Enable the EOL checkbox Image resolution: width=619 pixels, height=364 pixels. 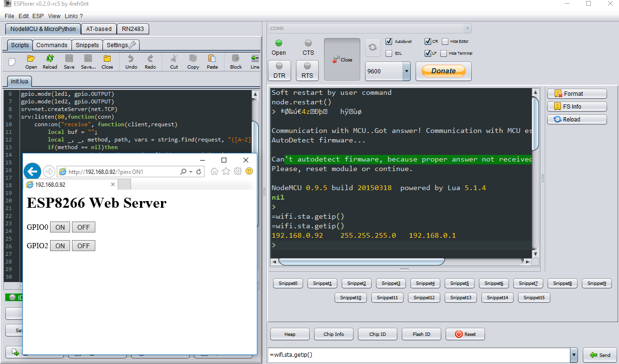click(x=389, y=53)
